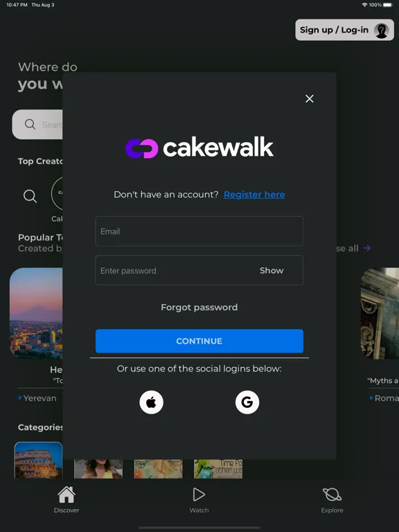Image resolution: width=399 pixels, height=532 pixels.
Task: Open the Discover home tab
Action: pos(66,499)
